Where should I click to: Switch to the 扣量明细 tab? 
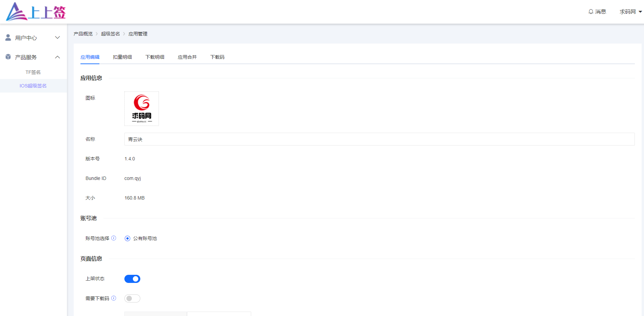point(122,57)
